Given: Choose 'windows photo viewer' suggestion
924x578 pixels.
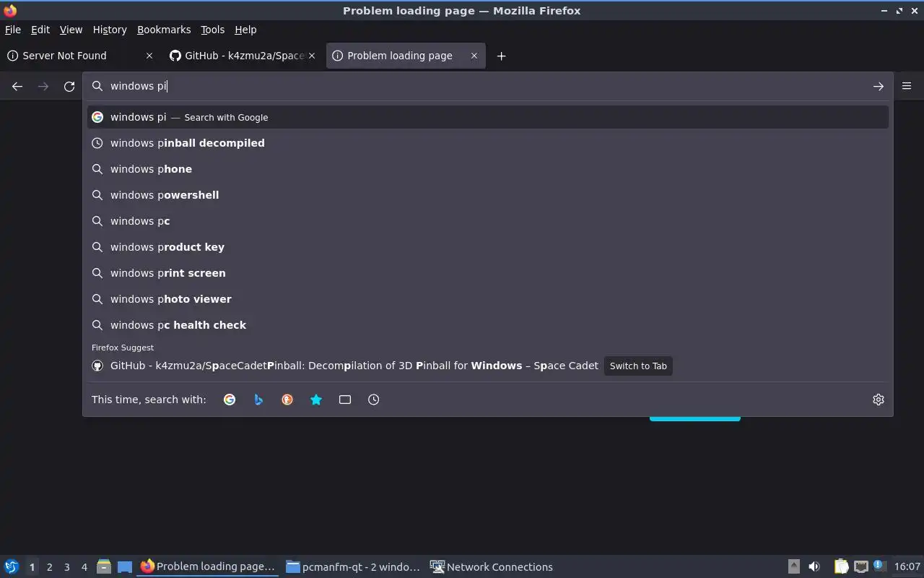Looking at the screenshot, I should 487,299.
